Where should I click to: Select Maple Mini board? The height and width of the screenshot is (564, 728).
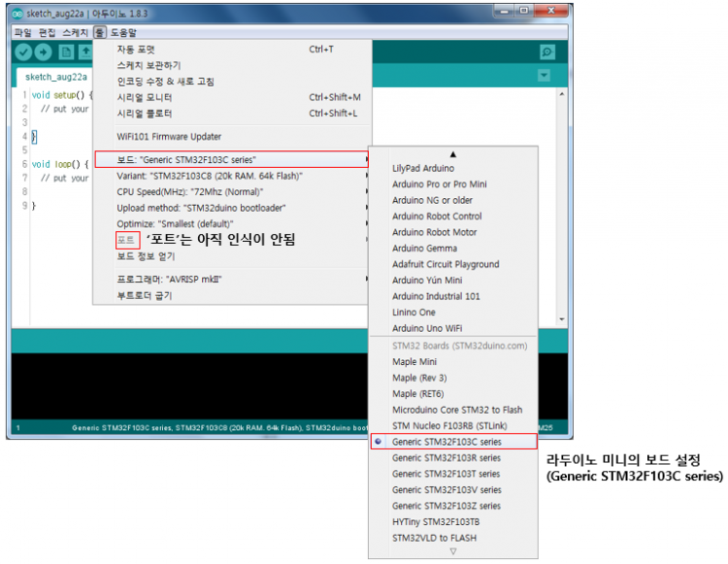point(453,362)
